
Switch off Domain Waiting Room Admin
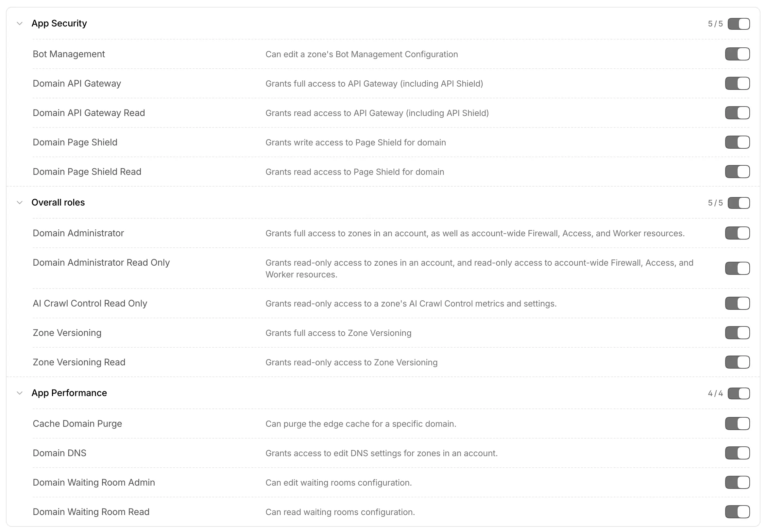pos(737,483)
